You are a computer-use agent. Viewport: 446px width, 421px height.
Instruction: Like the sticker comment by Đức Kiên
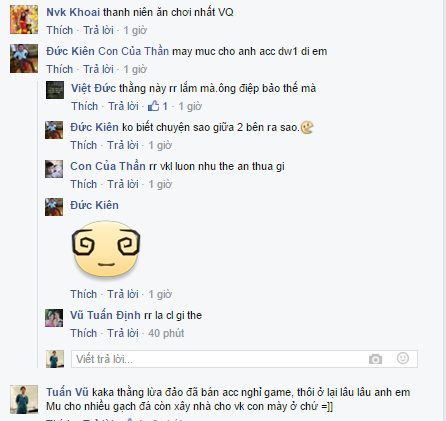[x=83, y=294]
